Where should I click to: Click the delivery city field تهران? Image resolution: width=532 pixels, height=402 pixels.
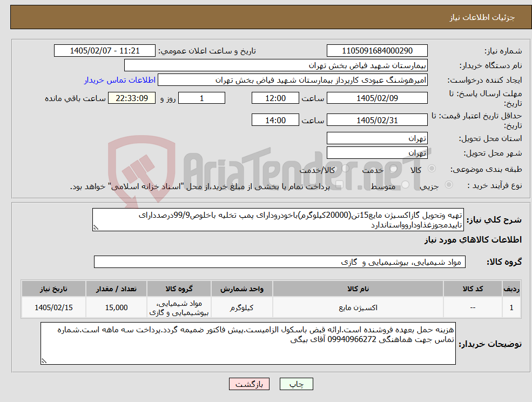pos(377,153)
